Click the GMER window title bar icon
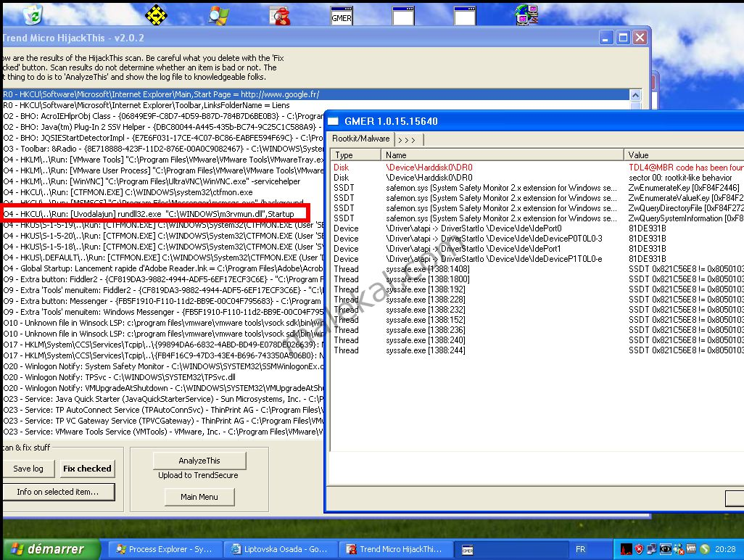The height and width of the screenshot is (560, 744). point(334,121)
